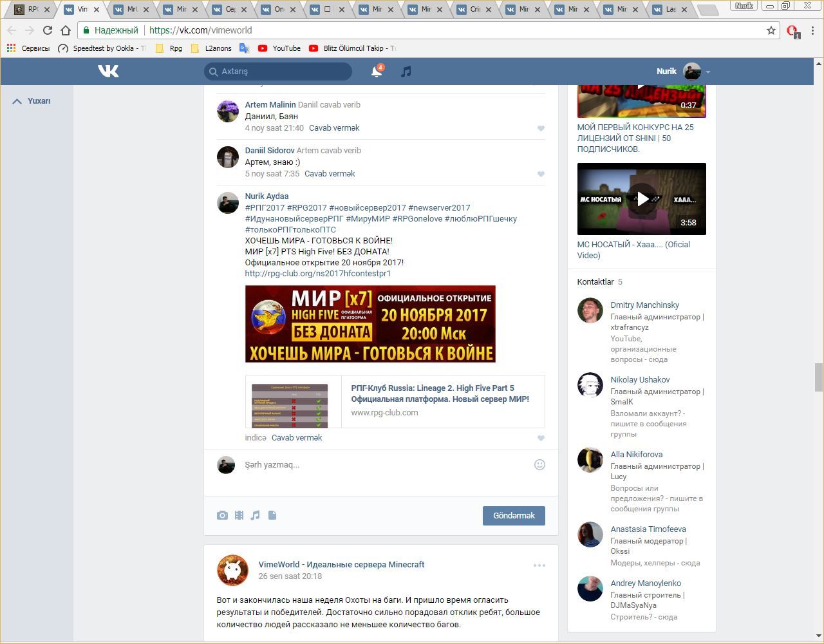
Task: Open the rpg-club.org contest link
Action: (318, 274)
